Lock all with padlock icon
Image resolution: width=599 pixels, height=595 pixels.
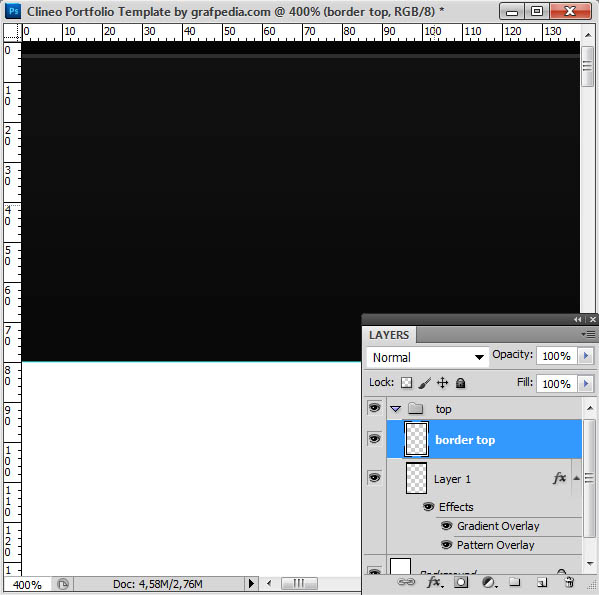pos(460,383)
